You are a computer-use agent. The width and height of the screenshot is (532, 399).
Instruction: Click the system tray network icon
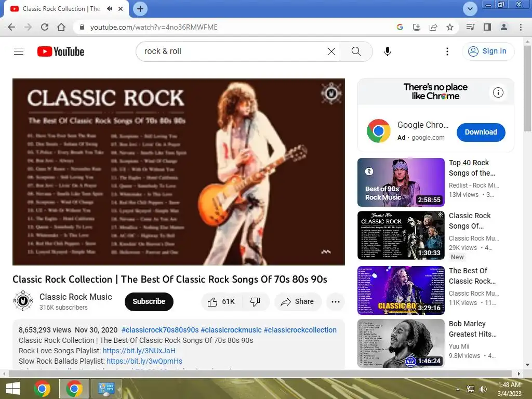point(471,389)
